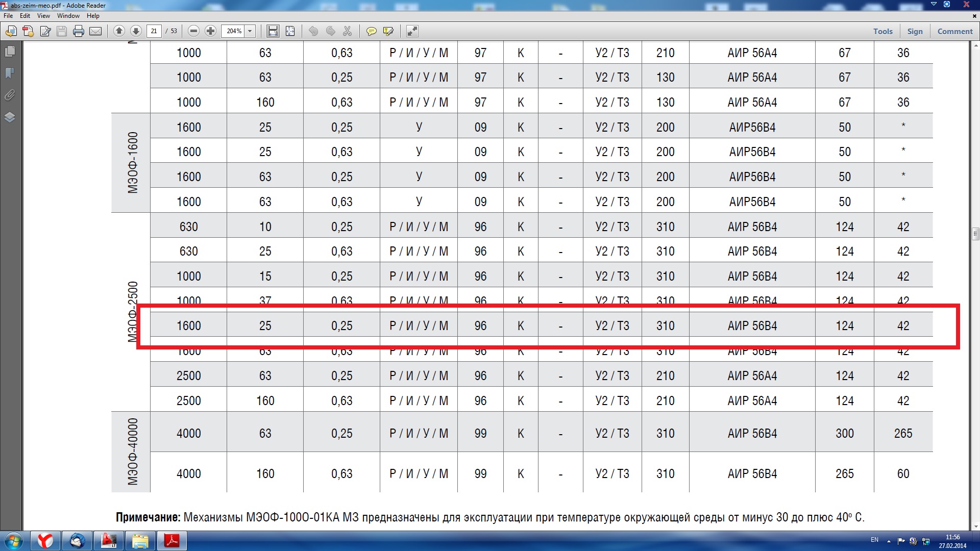Click the zoom out minus button

(x=193, y=31)
